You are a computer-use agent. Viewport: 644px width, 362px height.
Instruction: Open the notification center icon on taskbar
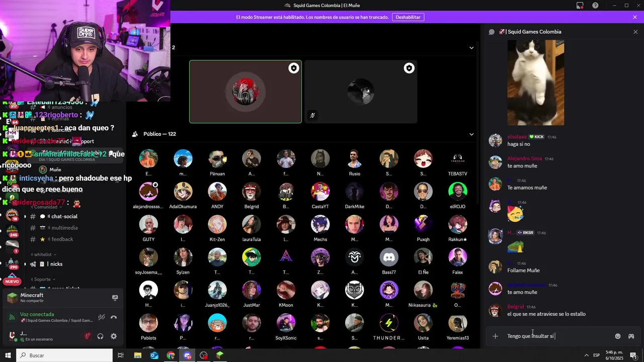coord(633,355)
